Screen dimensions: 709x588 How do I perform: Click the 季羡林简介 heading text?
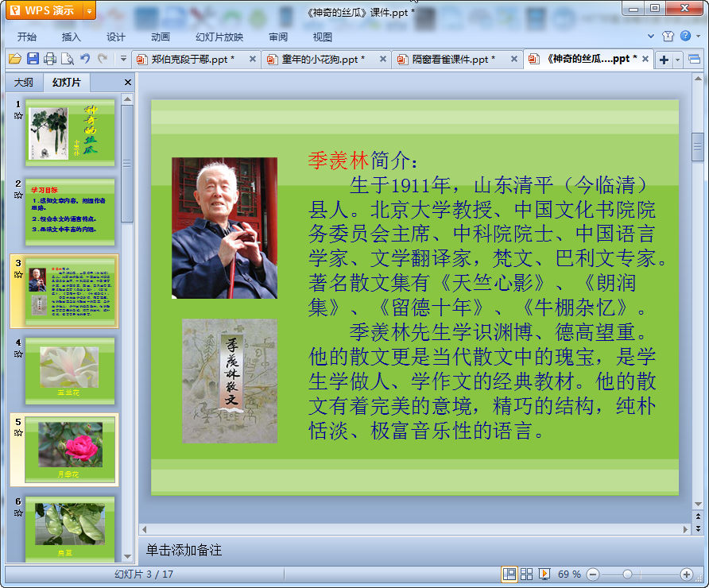362,161
